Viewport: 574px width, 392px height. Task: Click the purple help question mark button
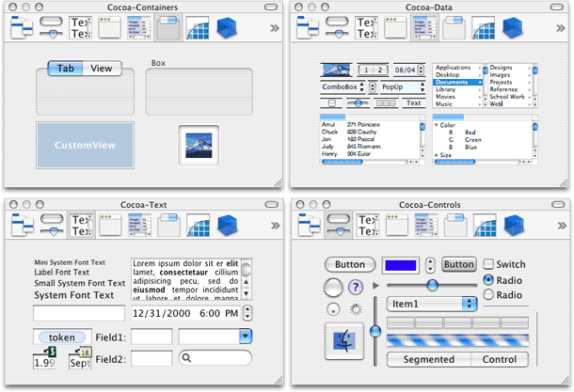356,287
